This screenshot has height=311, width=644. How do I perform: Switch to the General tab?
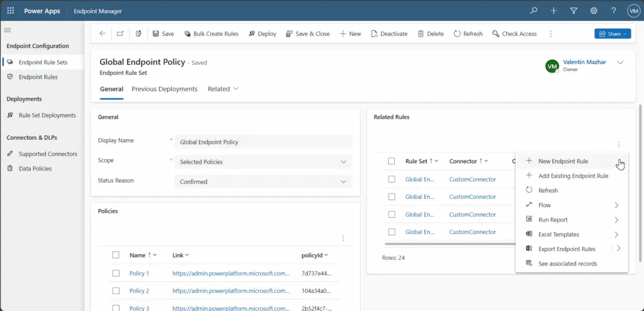coord(111,89)
